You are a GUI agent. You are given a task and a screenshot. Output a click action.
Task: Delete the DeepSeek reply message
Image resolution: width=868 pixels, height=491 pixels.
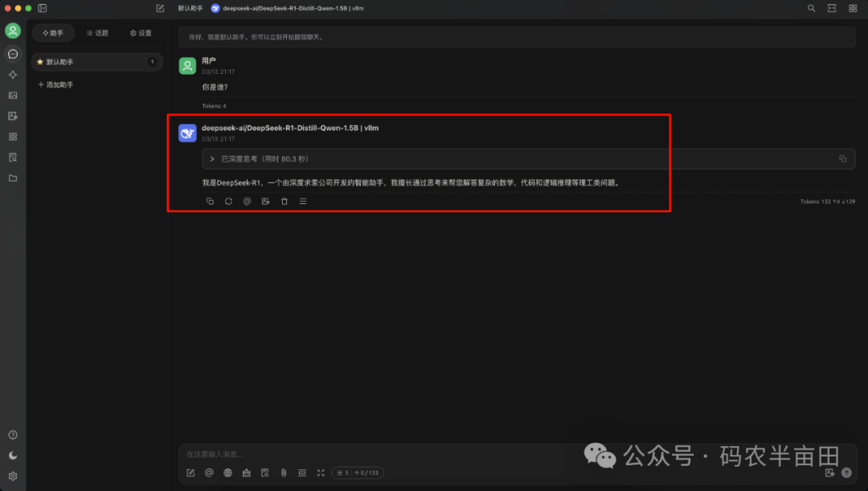point(285,202)
